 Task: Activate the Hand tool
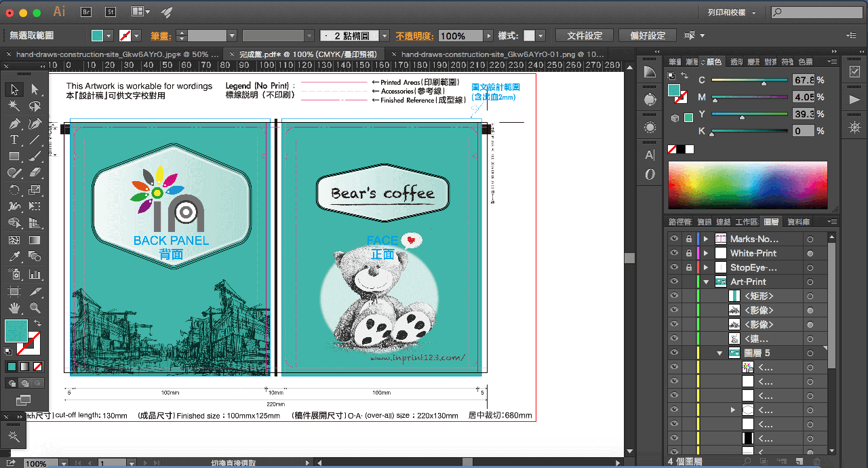tap(14, 307)
